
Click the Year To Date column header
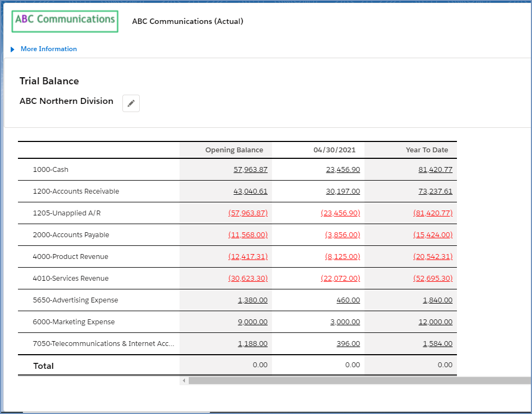[426, 150]
